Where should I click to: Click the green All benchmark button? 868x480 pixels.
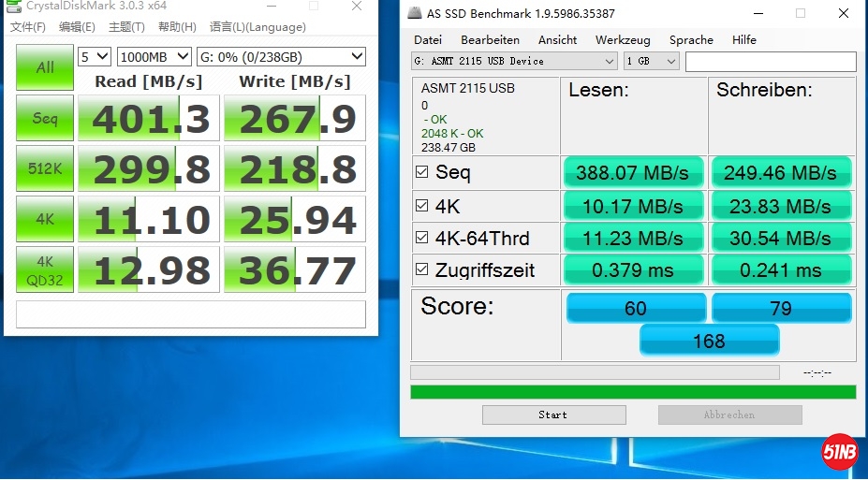(x=45, y=67)
